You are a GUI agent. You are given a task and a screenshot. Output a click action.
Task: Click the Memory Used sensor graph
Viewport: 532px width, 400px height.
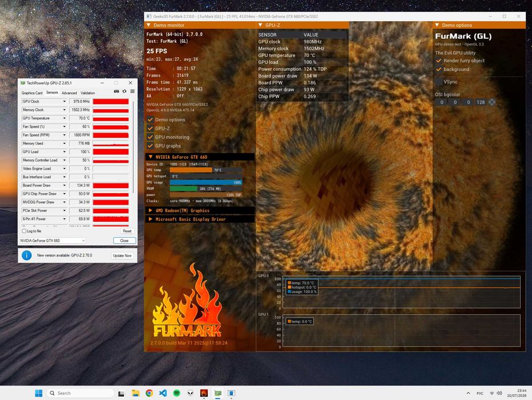[x=111, y=143]
